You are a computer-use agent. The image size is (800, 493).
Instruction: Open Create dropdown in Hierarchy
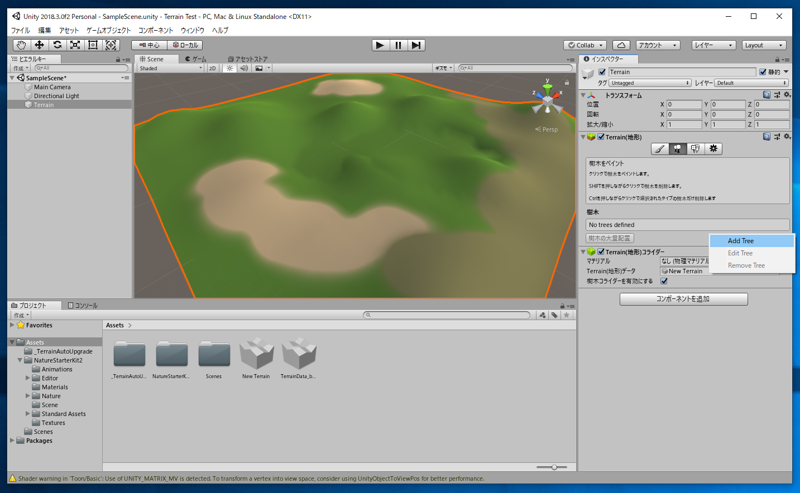[x=20, y=68]
